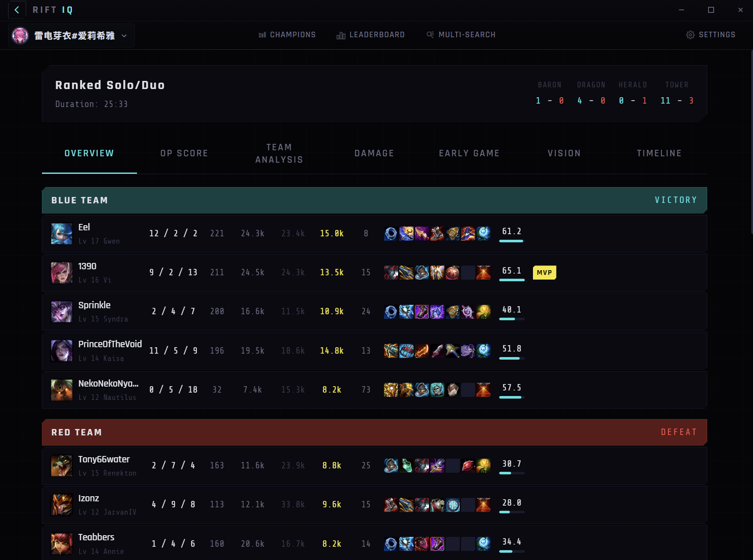
Task: Click the pink summoner avatar next to the account name
Action: click(20, 36)
